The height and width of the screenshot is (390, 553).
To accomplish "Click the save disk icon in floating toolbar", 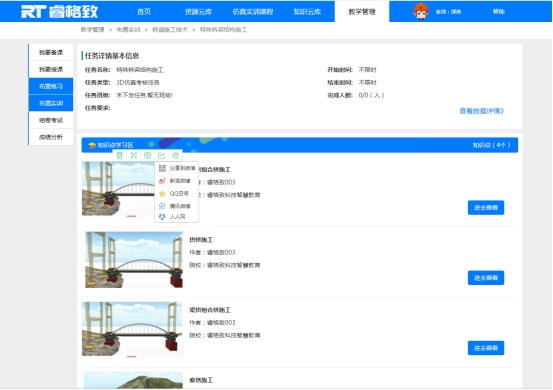I will pos(147,156).
